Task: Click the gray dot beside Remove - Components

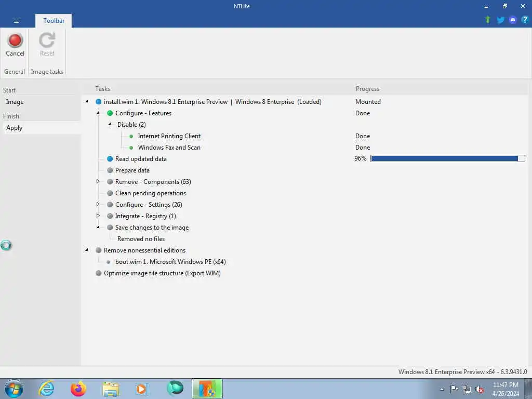Action: [x=110, y=182]
